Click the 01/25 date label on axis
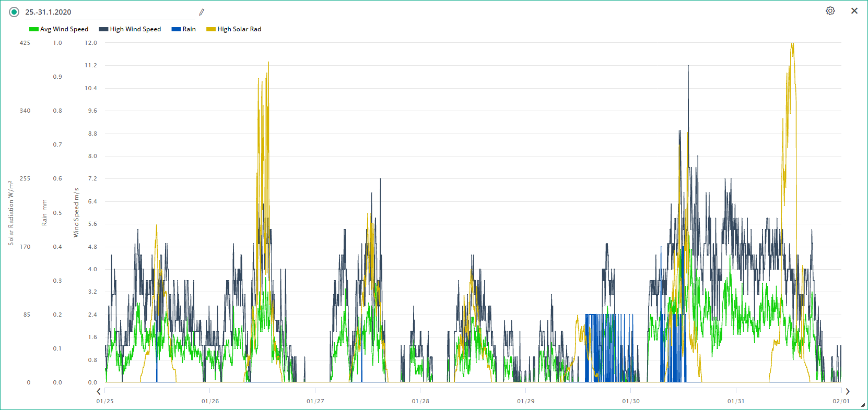Image resolution: width=868 pixels, height=410 pixels. 105,401
